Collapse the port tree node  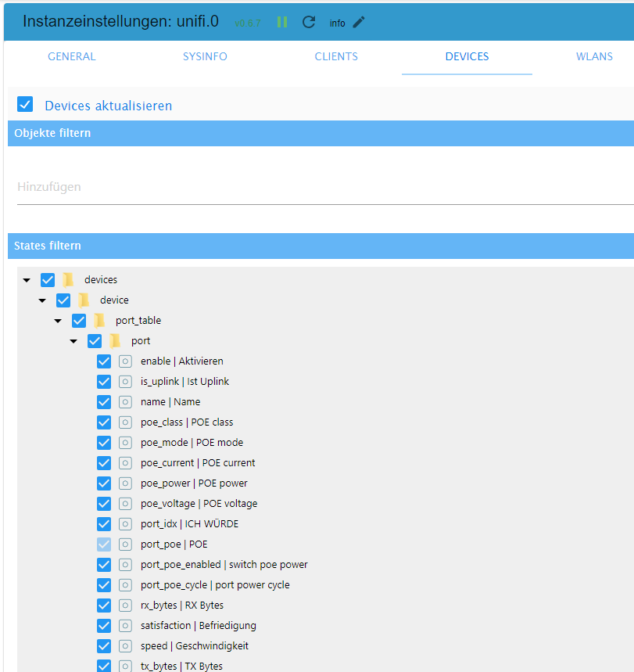tap(73, 341)
